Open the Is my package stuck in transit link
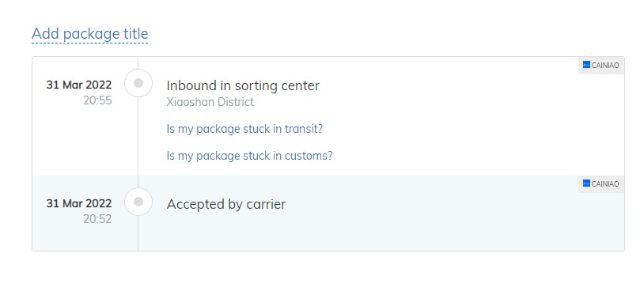The image size is (644, 291). (244, 129)
